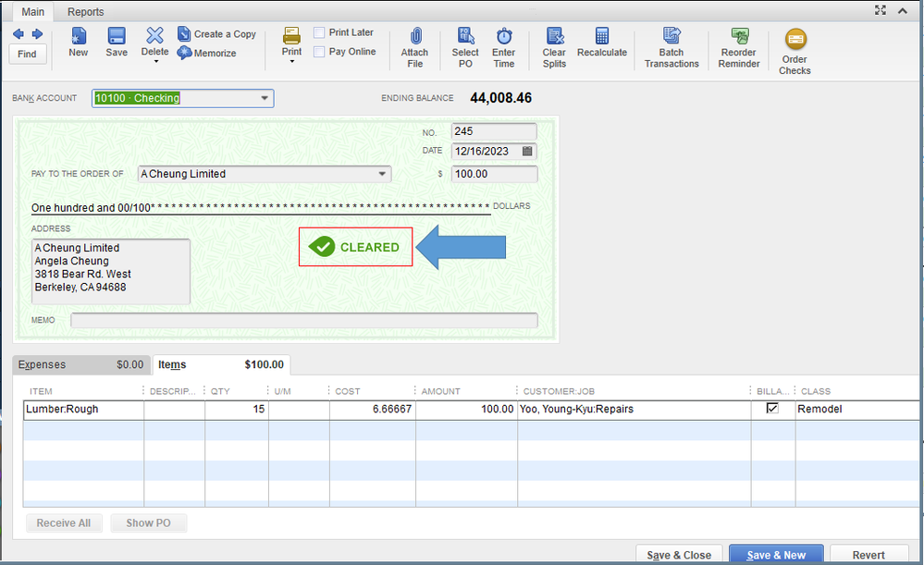This screenshot has width=924, height=565.
Task: Select the Lumber:Rough item cell
Action: pyautogui.click(x=84, y=409)
